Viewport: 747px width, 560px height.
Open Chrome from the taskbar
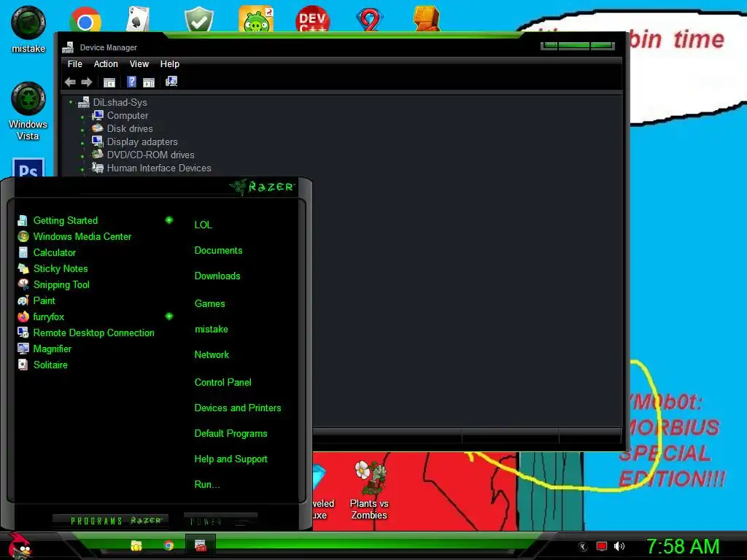169,545
